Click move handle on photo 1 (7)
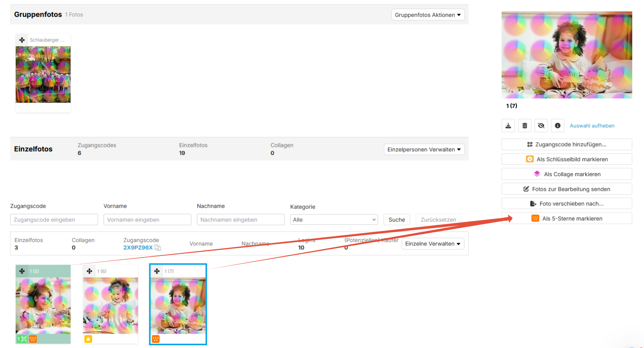Image resolution: width=644 pixels, height=348 pixels. [157, 271]
